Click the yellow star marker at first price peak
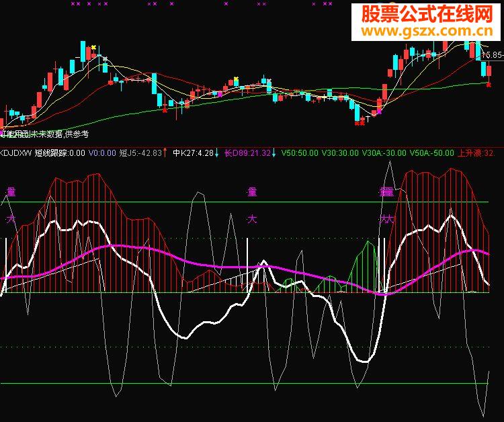 coord(93,48)
